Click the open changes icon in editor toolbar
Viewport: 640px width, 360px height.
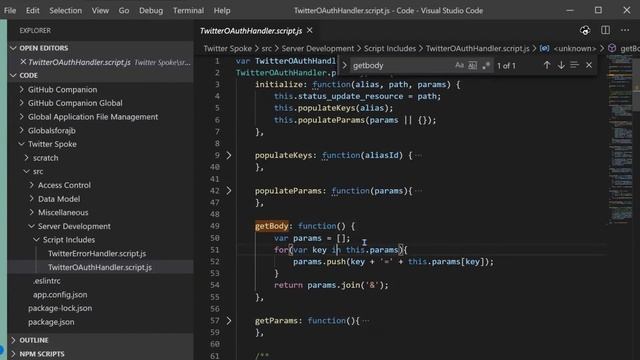pyautogui.click(x=585, y=30)
